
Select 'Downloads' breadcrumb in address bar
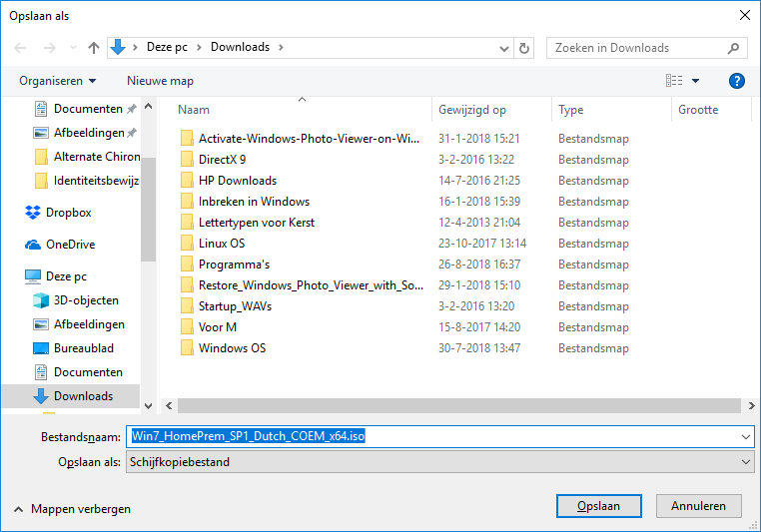240,47
